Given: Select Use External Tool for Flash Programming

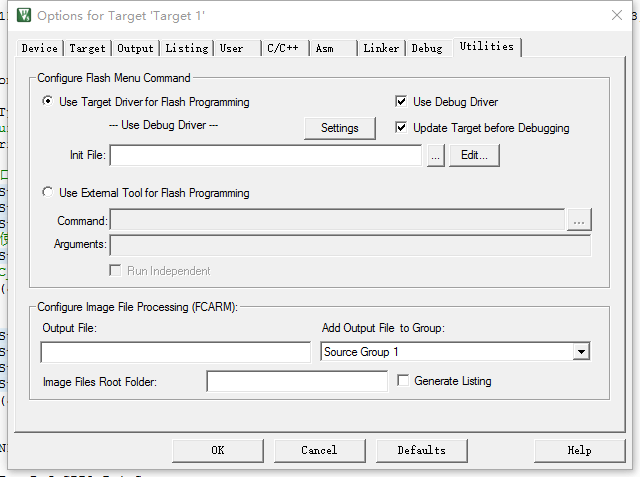Looking at the screenshot, I should [48, 193].
